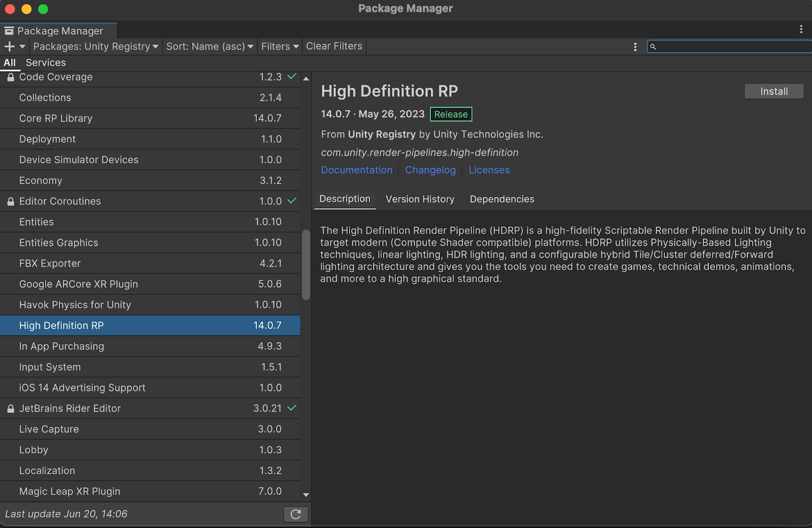The width and height of the screenshot is (812, 528).
Task: Click the scroll up arrow in package list
Action: [x=306, y=79]
